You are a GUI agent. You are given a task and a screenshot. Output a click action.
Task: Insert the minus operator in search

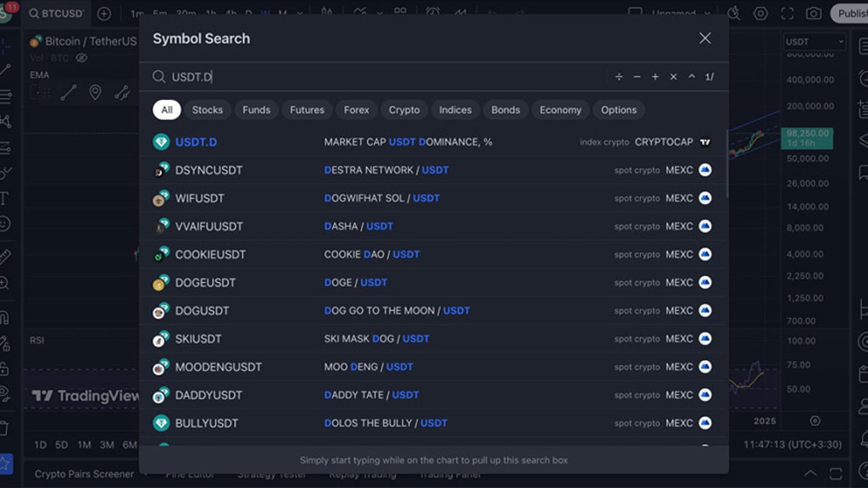click(637, 77)
